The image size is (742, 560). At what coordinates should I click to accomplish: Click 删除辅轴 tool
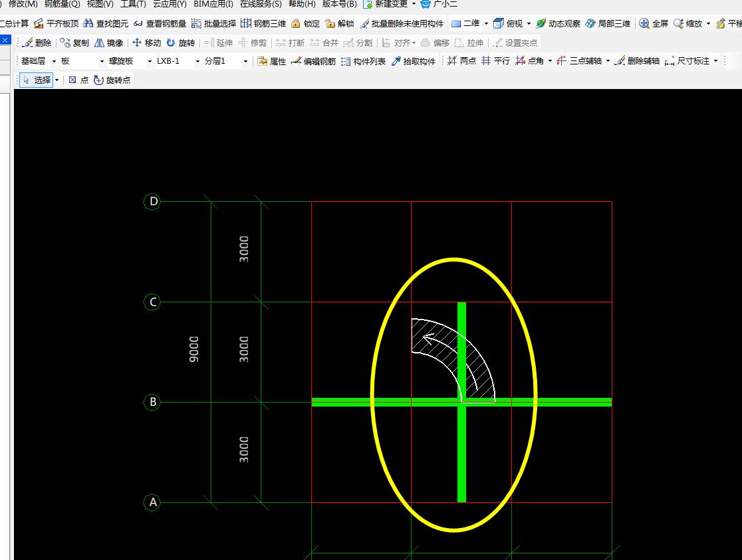(x=637, y=61)
